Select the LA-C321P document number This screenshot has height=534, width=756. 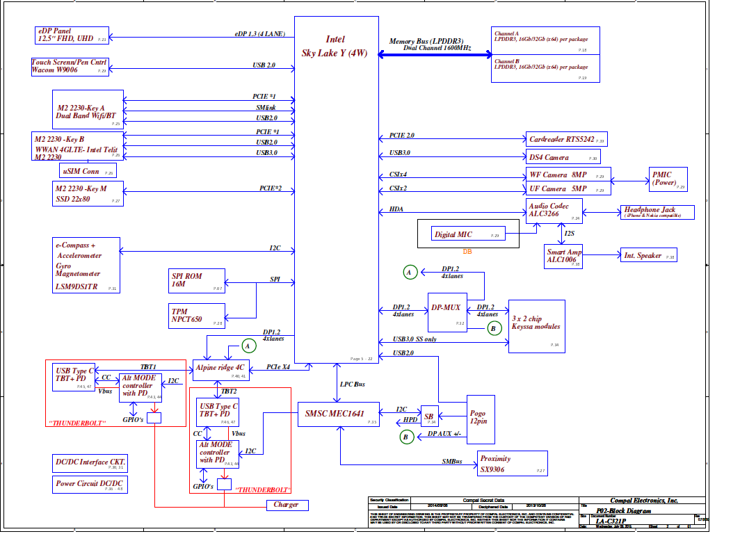611,521
